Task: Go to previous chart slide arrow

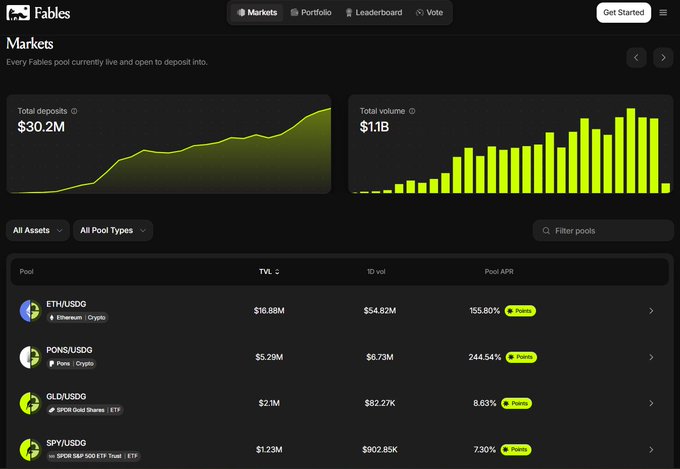Action: (636, 58)
